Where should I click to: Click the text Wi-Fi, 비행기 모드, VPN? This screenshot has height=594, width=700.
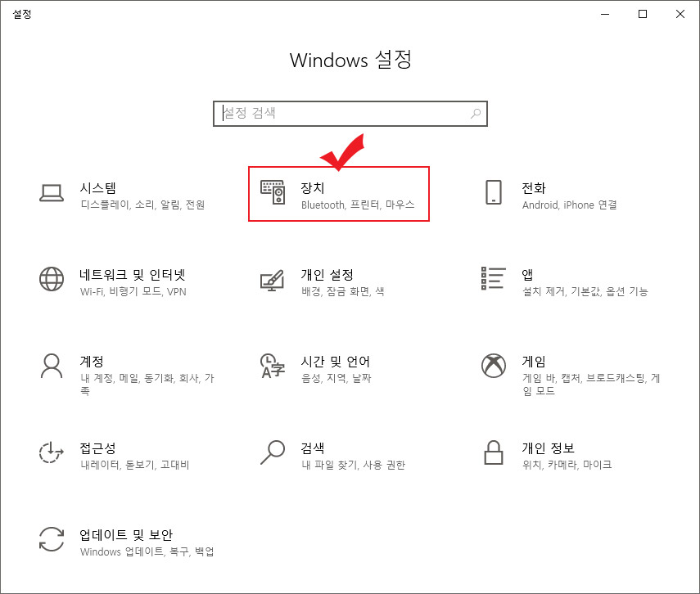pos(133,291)
